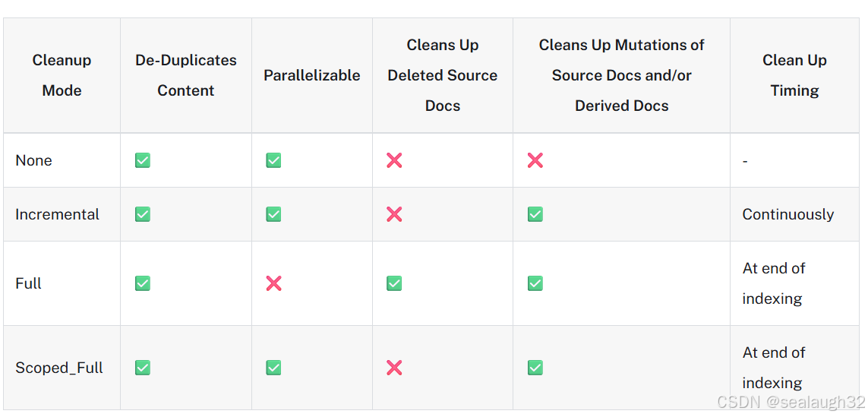Click the green checkmark for Full Deleted Source Docs
868x417 pixels.
(x=394, y=283)
